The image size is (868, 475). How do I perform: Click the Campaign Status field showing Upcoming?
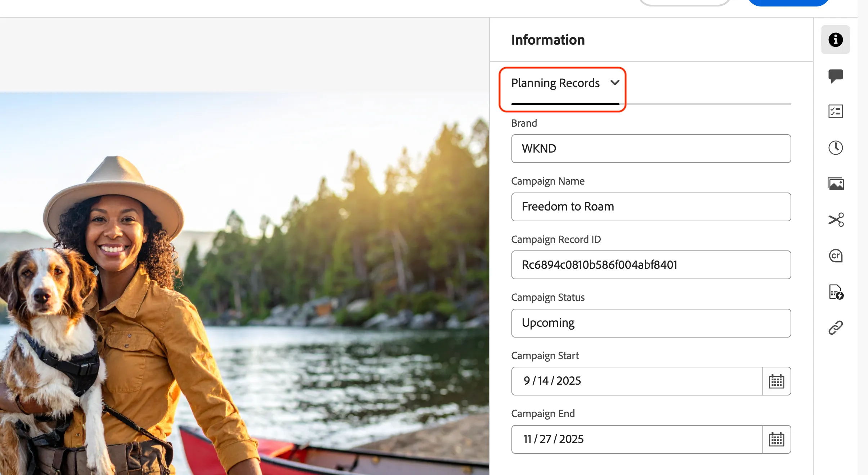(651, 323)
